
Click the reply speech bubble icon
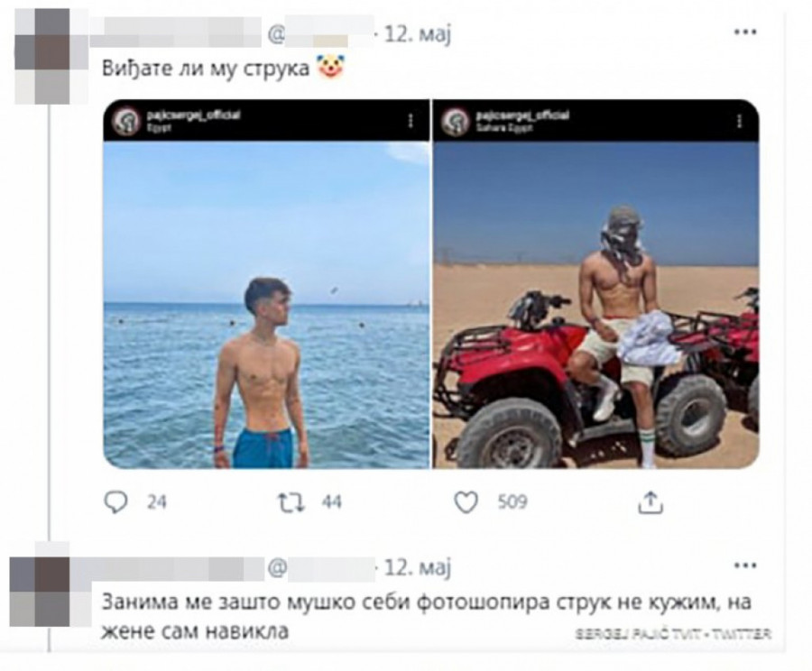(x=115, y=501)
